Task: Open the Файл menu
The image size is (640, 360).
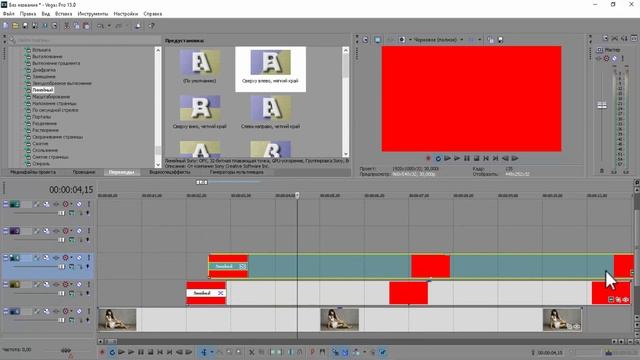Action: pyautogui.click(x=9, y=13)
